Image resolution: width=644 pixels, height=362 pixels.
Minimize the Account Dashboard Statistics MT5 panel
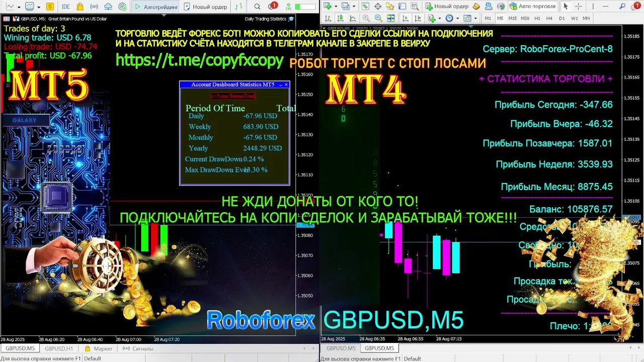point(280,84)
